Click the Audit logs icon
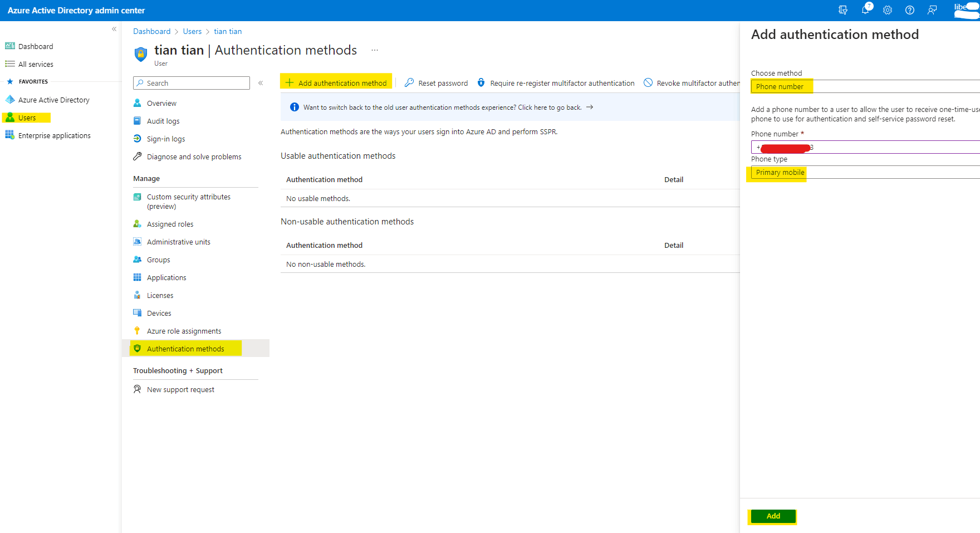The height and width of the screenshot is (533, 980). pyautogui.click(x=138, y=121)
